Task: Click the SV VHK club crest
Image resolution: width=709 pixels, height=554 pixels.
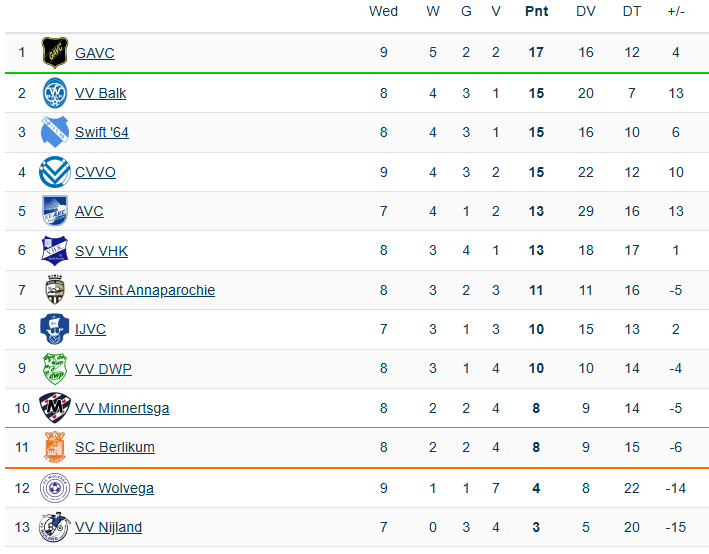Action: [54, 251]
